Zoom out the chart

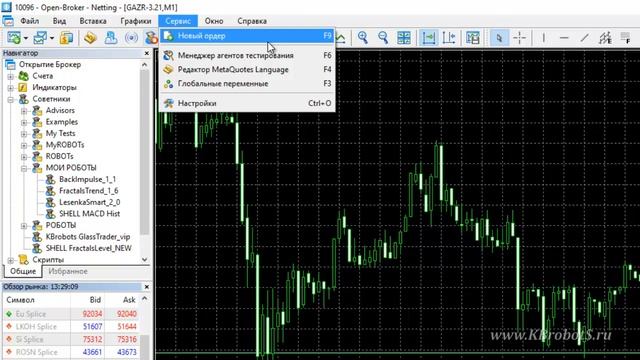tap(383, 38)
